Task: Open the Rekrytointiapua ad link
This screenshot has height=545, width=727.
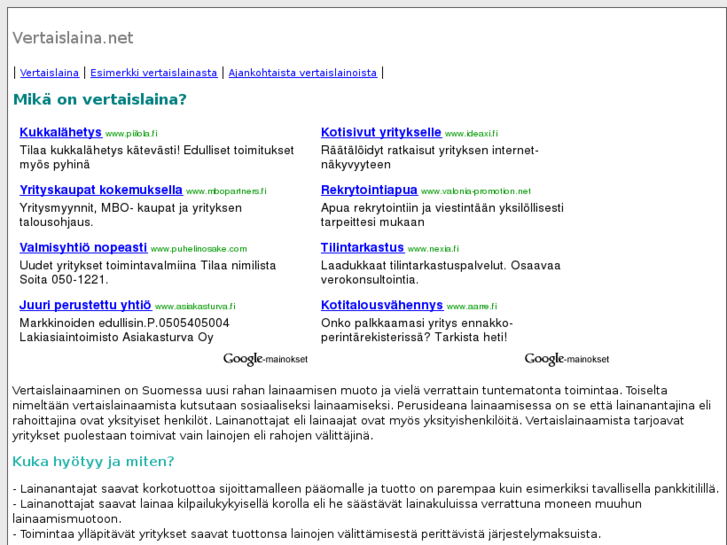Action: click(369, 190)
